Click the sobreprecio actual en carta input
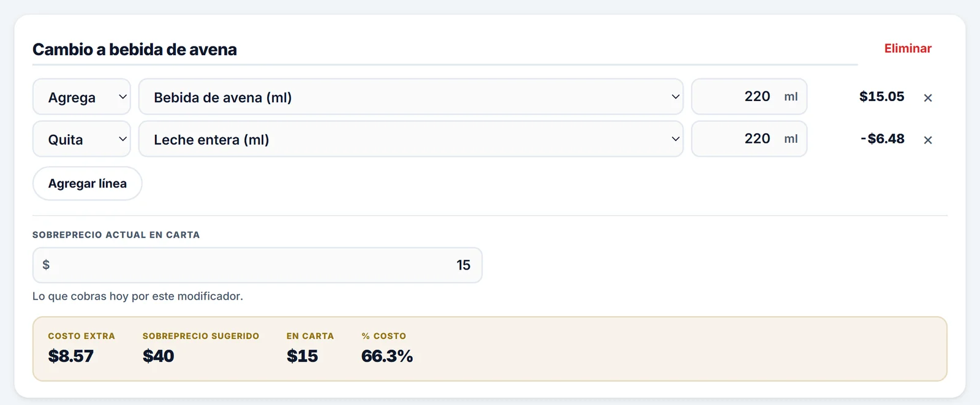Viewport: 980px width, 405px height. pos(257,265)
